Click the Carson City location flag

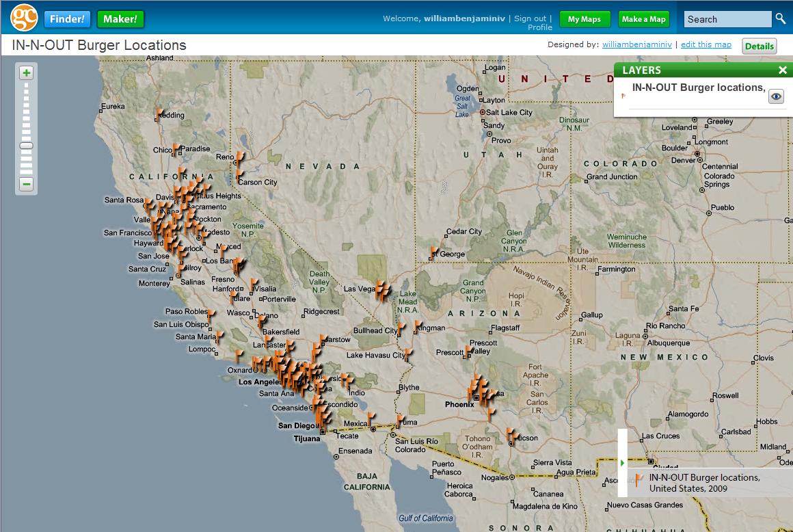tap(239, 176)
